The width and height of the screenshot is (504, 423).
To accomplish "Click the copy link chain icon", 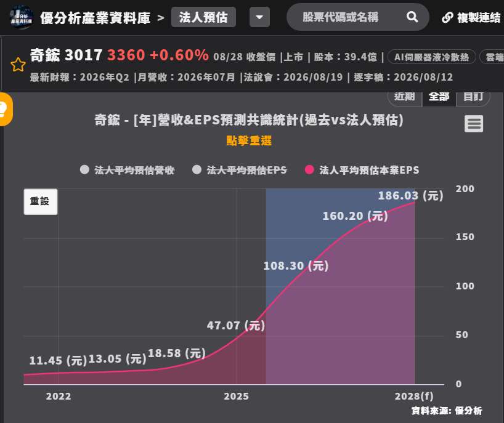I will 447,17.
